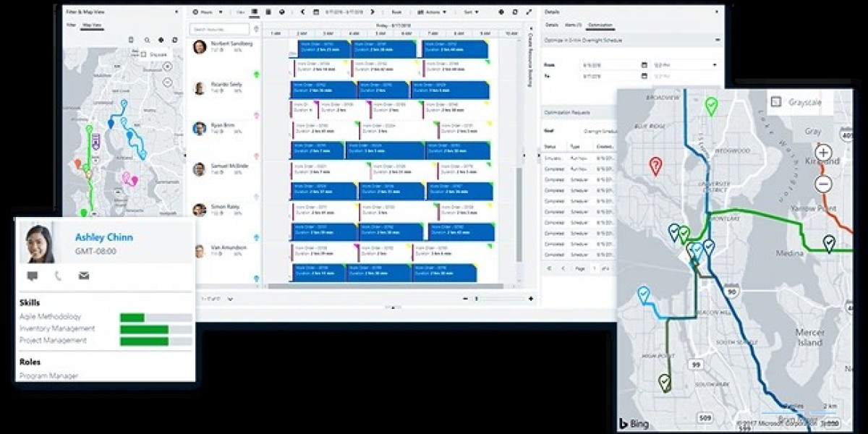Zoom in on the Seattle route map
This screenshot has height=434, width=868.
coord(822,154)
